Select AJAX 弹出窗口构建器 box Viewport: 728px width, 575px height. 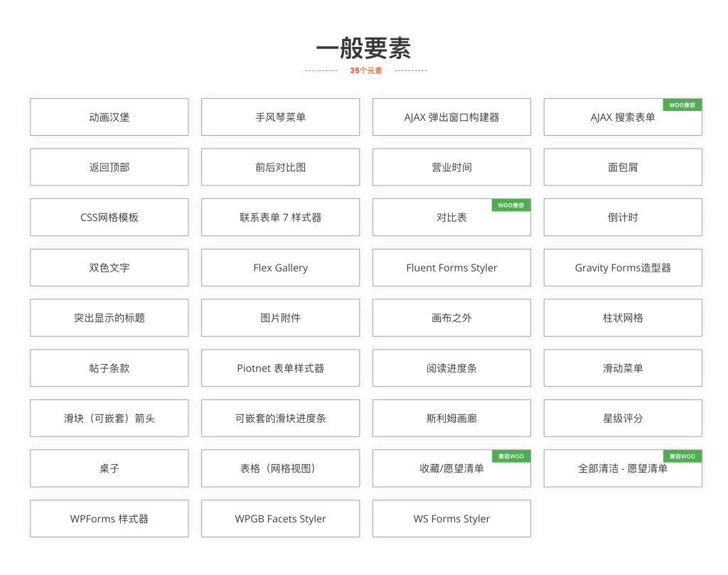tap(451, 117)
